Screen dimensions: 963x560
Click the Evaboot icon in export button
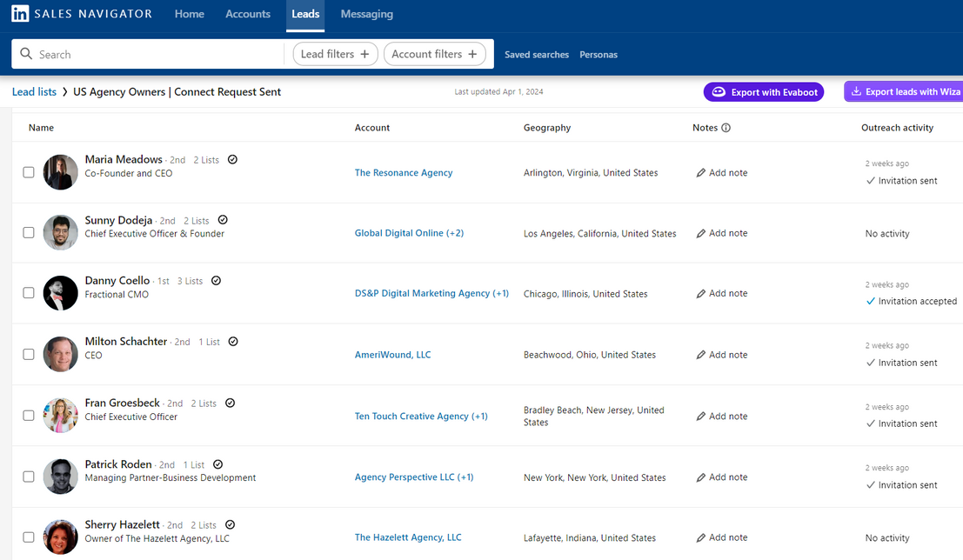719,92
